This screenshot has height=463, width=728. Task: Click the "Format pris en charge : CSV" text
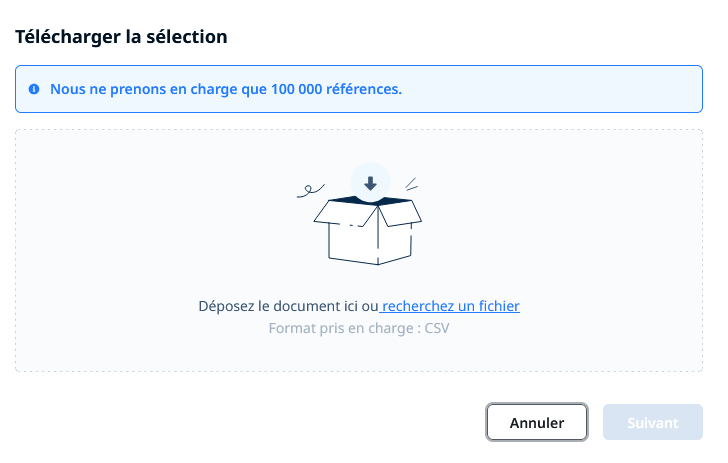(x=359, y=328)
